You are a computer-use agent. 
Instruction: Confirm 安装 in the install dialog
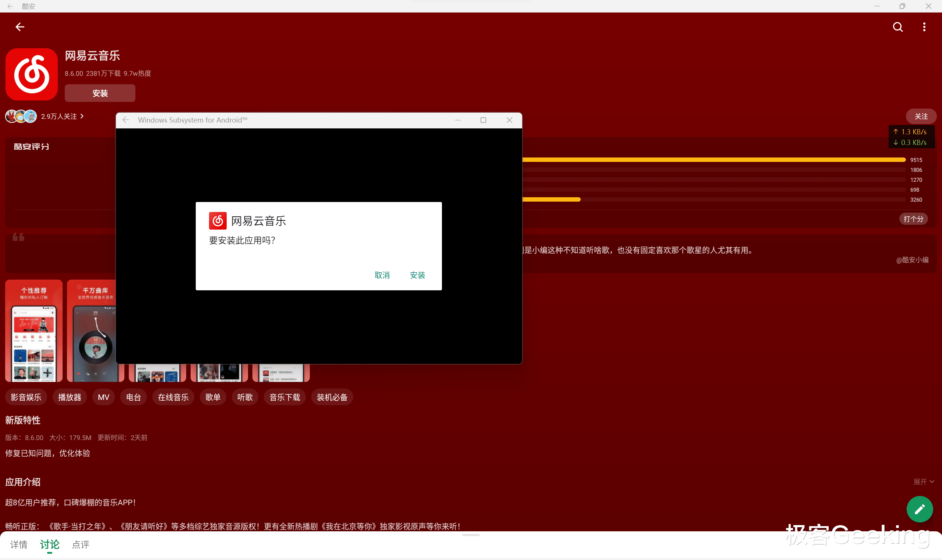417,275
